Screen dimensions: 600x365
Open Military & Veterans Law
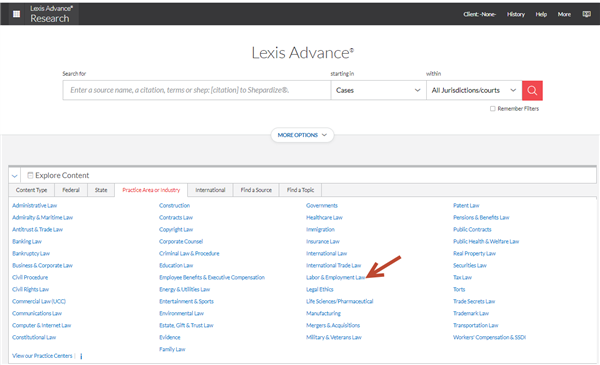coord(334,337)
